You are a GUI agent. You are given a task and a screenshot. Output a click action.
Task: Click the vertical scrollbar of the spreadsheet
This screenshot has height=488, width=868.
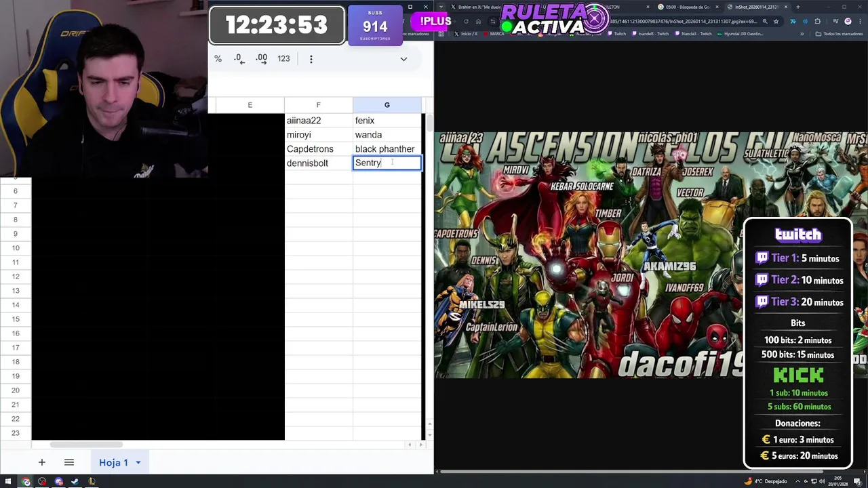(430, 123)
